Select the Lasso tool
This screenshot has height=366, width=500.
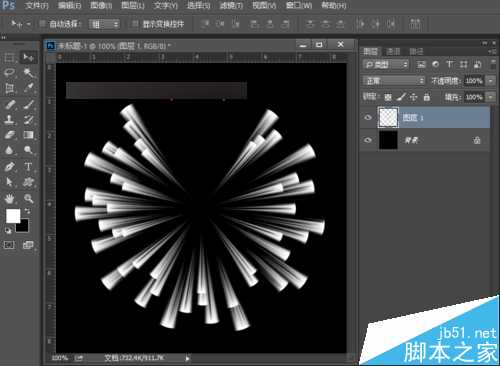(9, 73)
